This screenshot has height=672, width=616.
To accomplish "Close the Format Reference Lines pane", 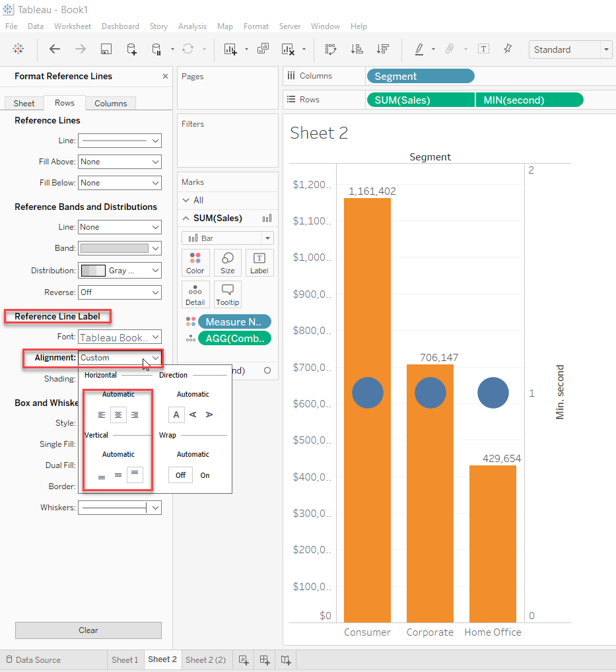I will click(165, 77).
